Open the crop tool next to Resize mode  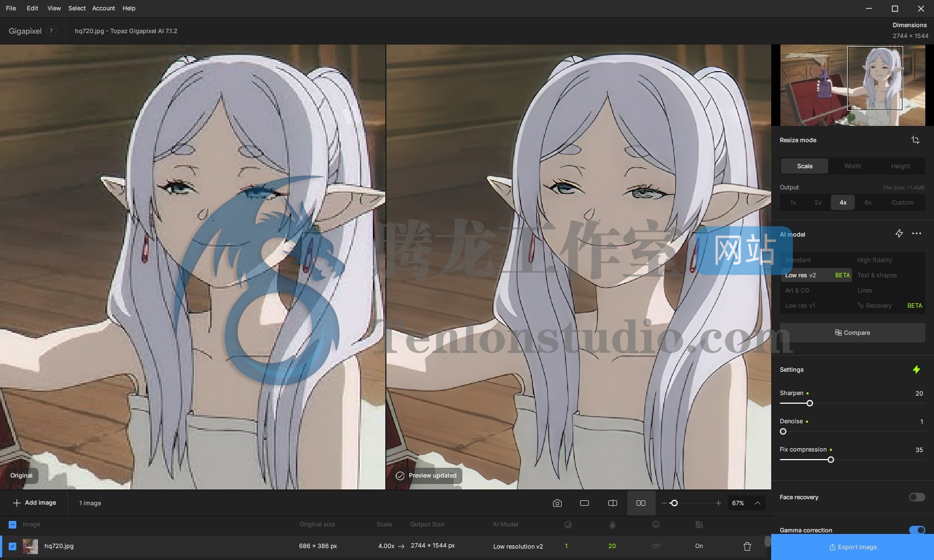(916, 140)
